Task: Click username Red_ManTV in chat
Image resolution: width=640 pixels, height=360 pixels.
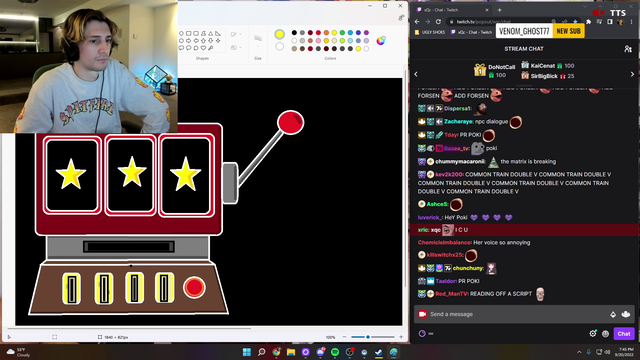Action: (451, 294)
